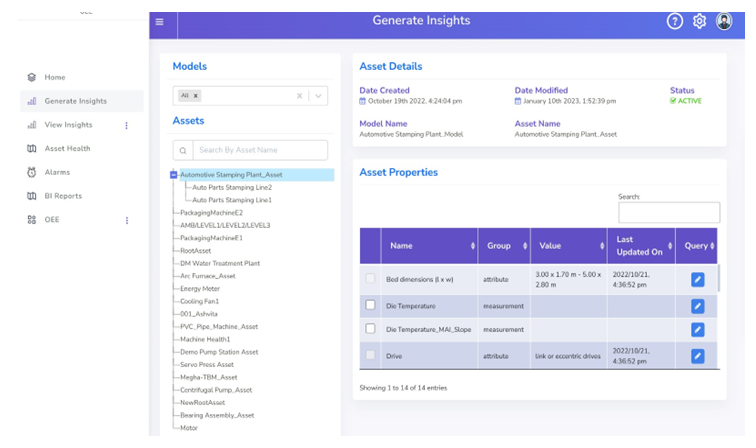Toggle the Bed dimensions row checkbox
Image resolution: width=756 pixels, height=448 pixels.
pyautogui.click(x=371, y=279)
